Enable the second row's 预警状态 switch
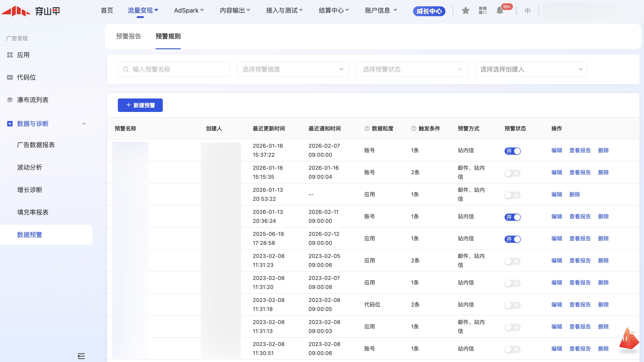Screen dimensions: 644x362 coord(512,173)
